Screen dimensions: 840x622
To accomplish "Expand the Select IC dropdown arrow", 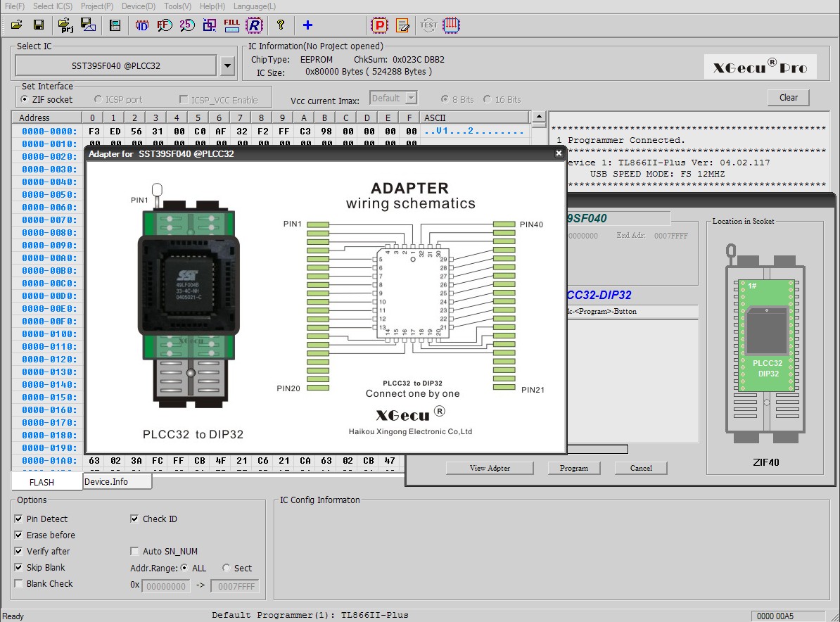I will [x=227, y=66].
